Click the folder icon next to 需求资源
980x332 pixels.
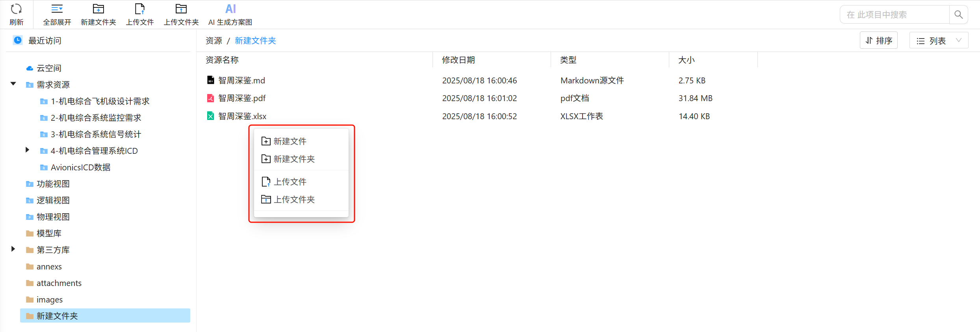30,85
